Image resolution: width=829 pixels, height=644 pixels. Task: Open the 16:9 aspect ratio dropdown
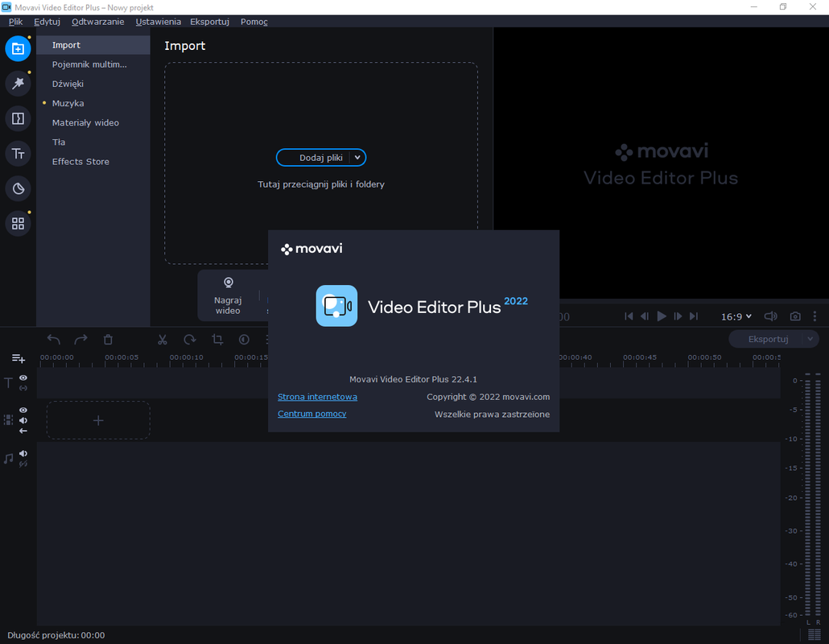click(x=736, y=316)
